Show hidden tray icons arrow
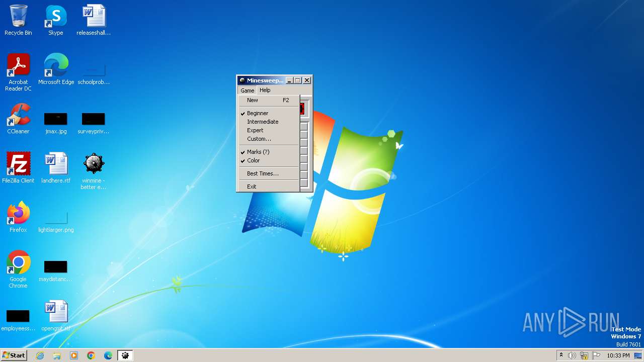The height and width of the screenshot is (362, 644). 561,355
